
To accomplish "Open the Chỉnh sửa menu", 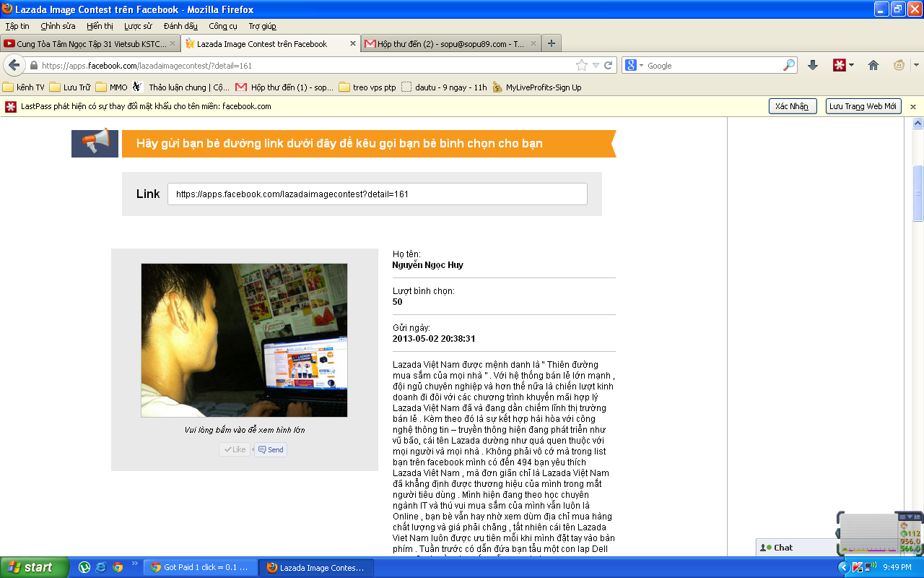I will click(58, 26).
